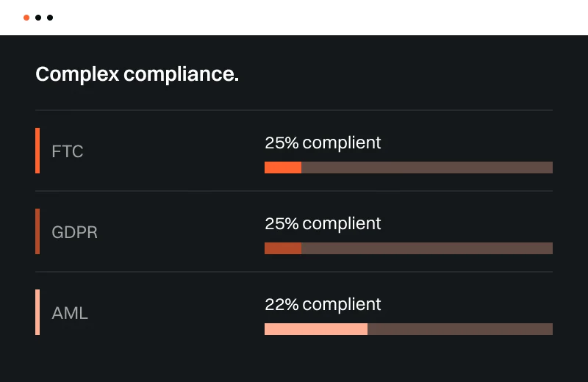Select the AML row label
Viewport: 588px width, 382px height.
[70, 313]
